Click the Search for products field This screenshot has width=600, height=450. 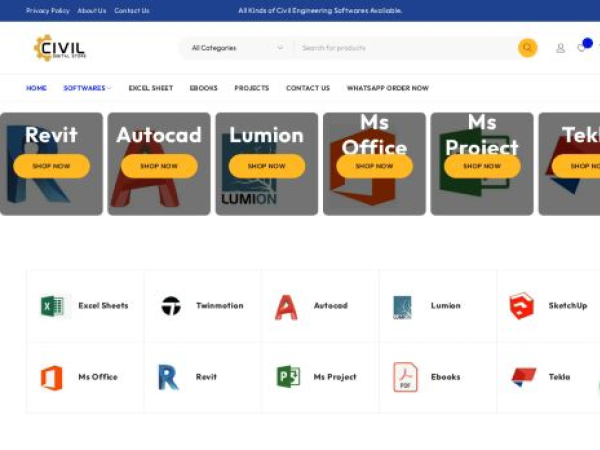[x=406, y=48]
